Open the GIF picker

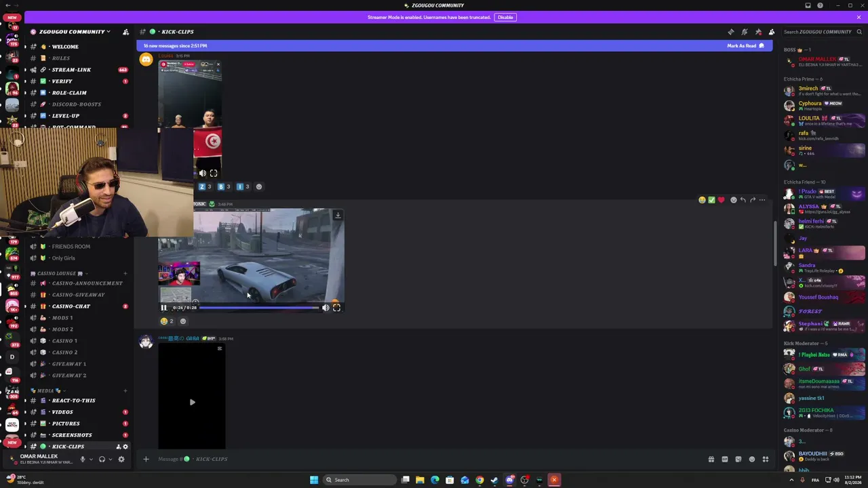point(724,459)
